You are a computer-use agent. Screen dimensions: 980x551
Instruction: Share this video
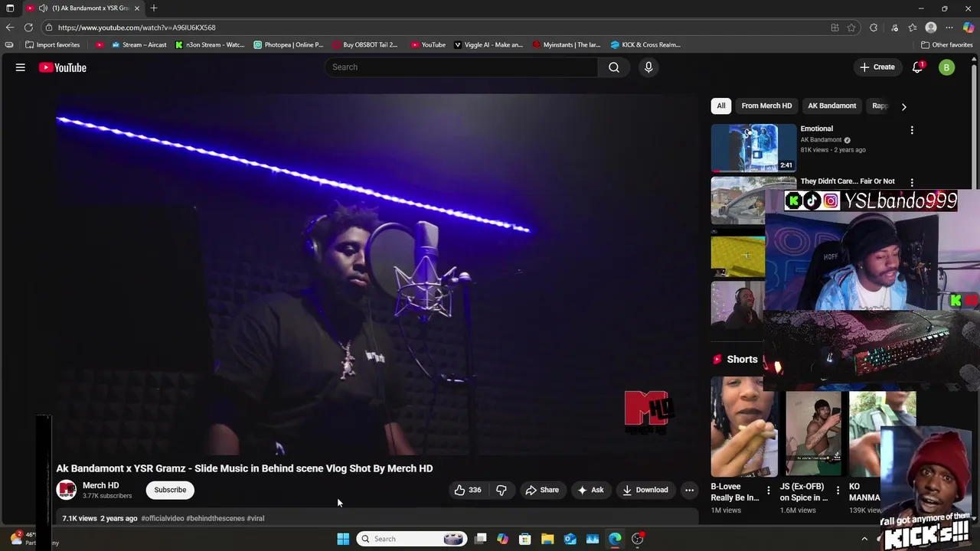click(x=542, y=490)
